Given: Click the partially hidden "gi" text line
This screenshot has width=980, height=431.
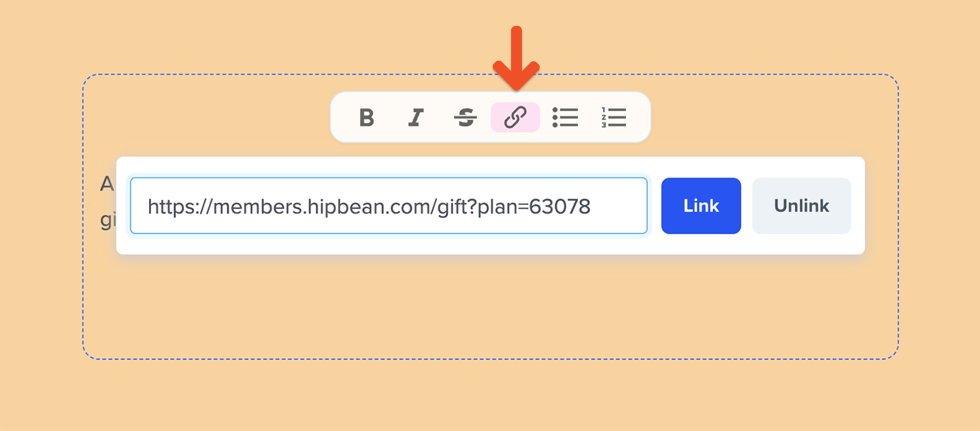Looking at the screenshot, I should pyautogui.click(x=108, y=221).
